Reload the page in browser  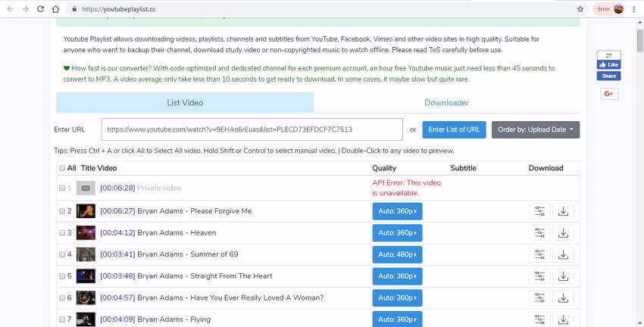tap(40, 9)
